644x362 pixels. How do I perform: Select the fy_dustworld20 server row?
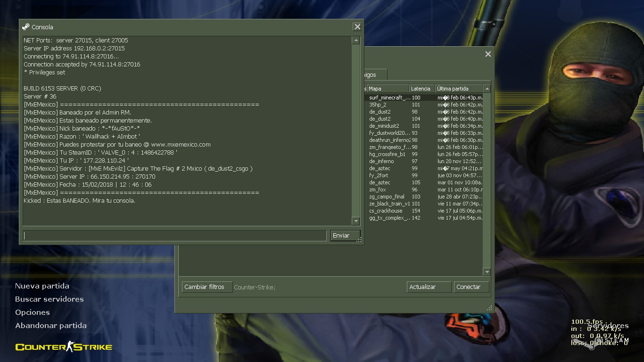tap(424, 133)
